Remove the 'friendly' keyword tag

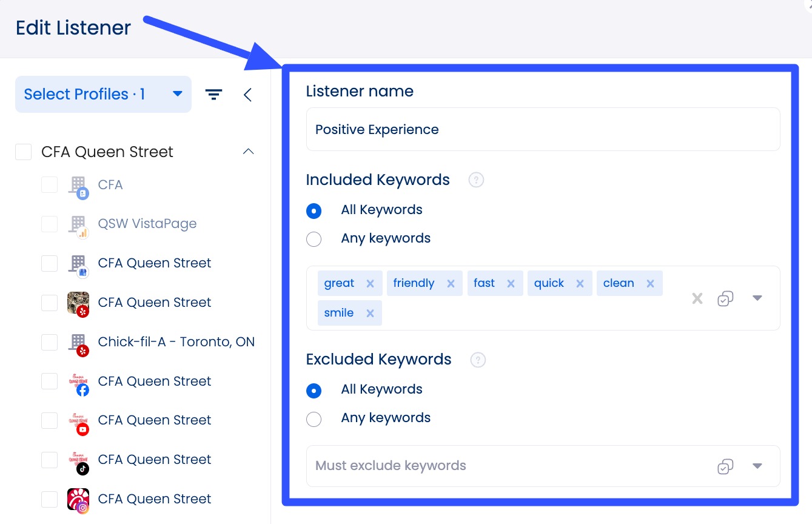click(x=451, y=284)
